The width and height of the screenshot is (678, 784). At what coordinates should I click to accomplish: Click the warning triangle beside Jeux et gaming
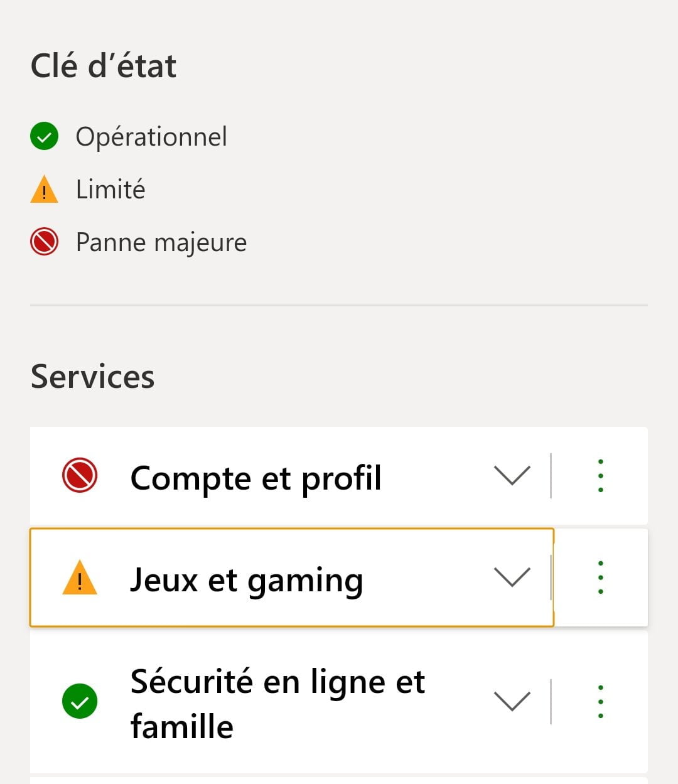80,579
